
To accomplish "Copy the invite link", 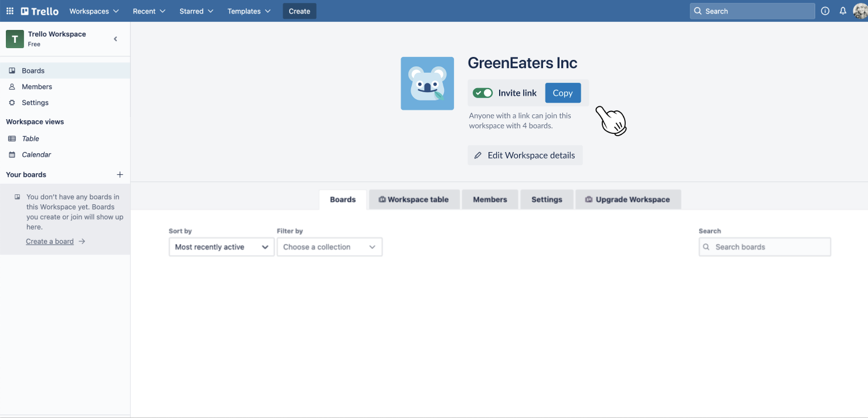I will tap(562, 93).
